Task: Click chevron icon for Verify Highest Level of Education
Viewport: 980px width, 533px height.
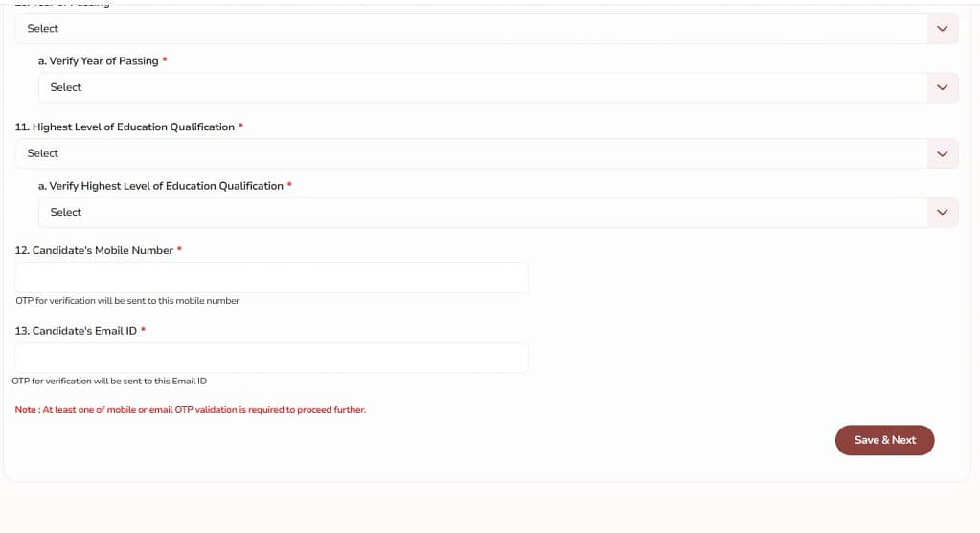Action: [942, 213]
